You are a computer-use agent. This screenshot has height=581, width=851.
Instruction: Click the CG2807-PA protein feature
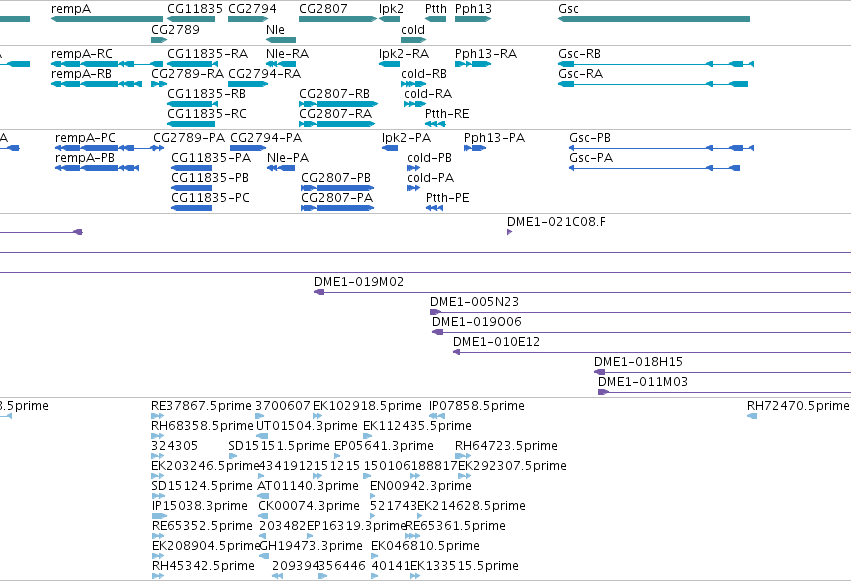(338, 208)
